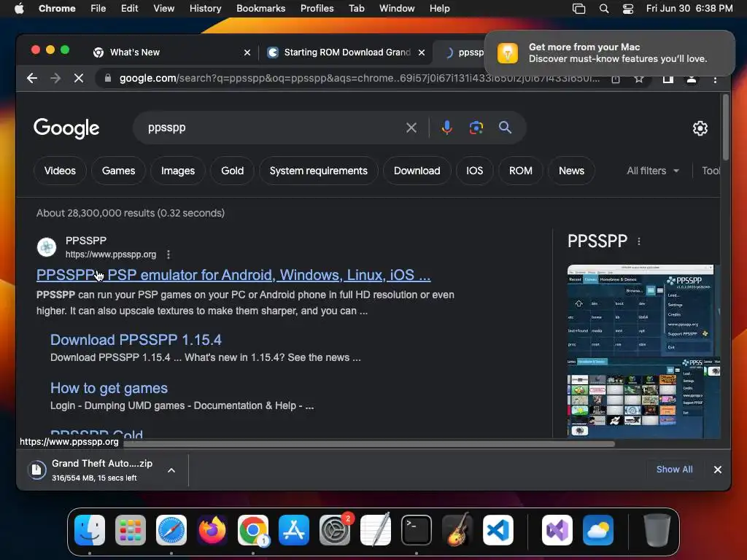Viewport: 747px width, 560px height.
Task: Open GarageBand from the dock
Action: tap(457, 530)
